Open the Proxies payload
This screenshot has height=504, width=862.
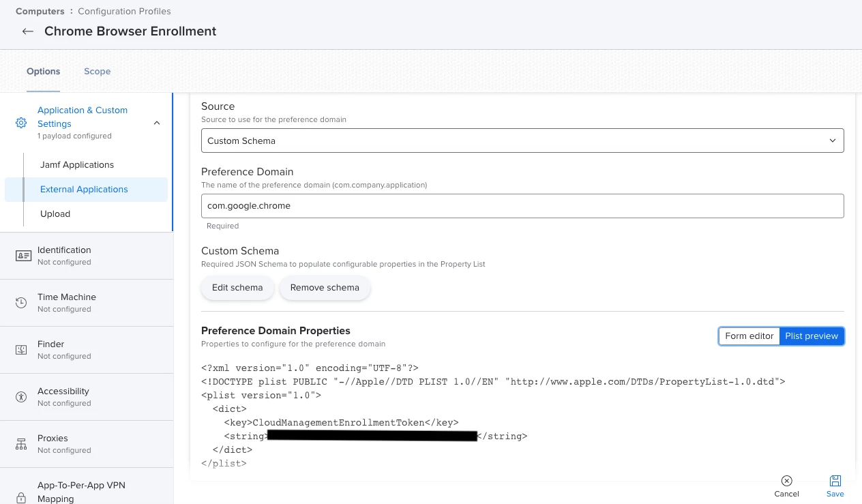pyautogui.click(x=86, y=444)
